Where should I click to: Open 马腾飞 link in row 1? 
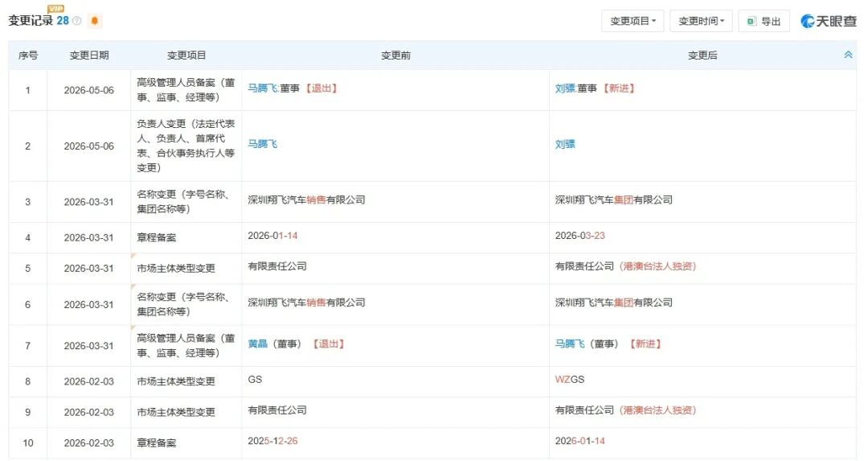[262, 88]
